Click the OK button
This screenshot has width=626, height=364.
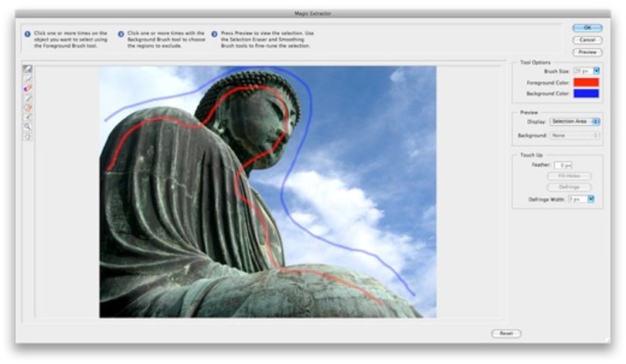(x=587, y=28)
